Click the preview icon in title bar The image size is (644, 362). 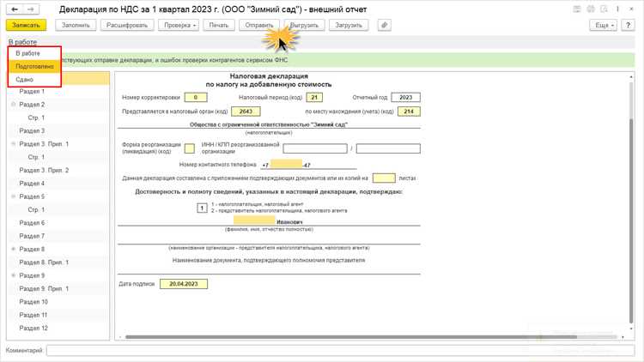(604, 9)
